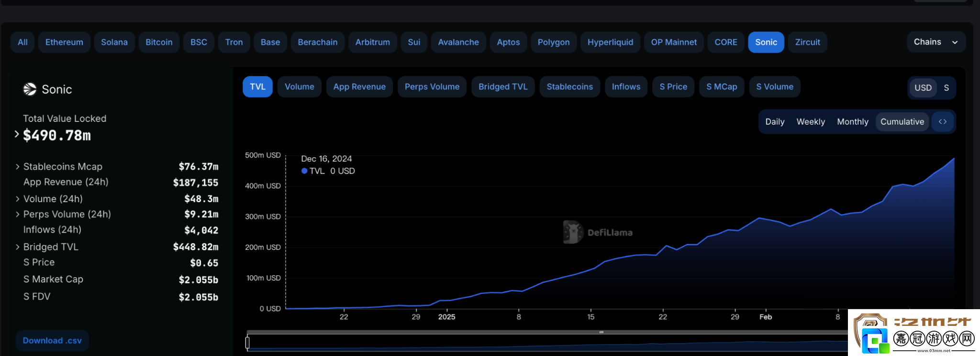Toggle Stablecoins chart series
The width and height of the screenshot is (980, 356).
point(570,87)
